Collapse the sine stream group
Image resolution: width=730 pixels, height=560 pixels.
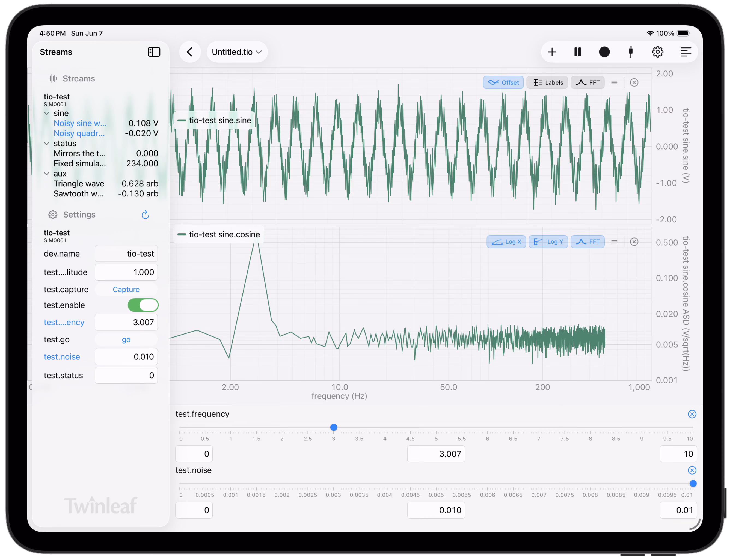click(x=47, y=113)
